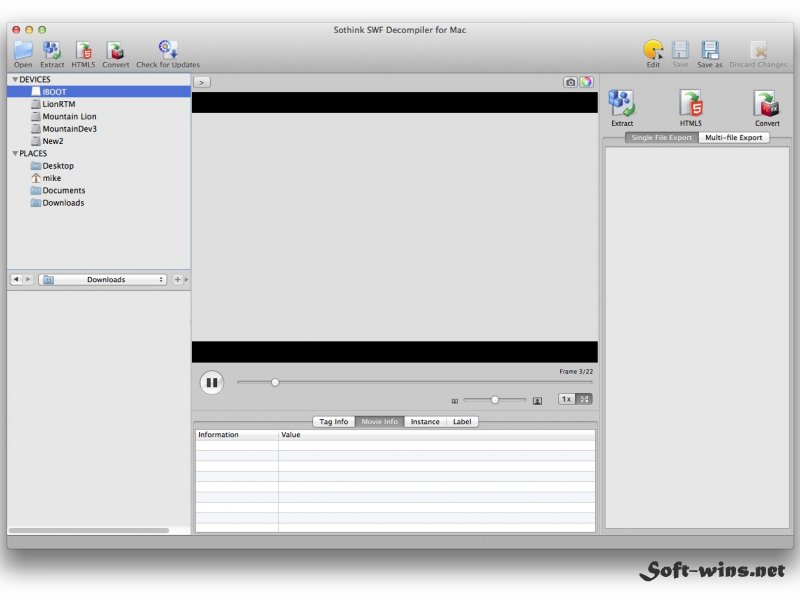Click the Save floppy disk icon
This screenshot has height=600, width=800.
pos(680,54)
